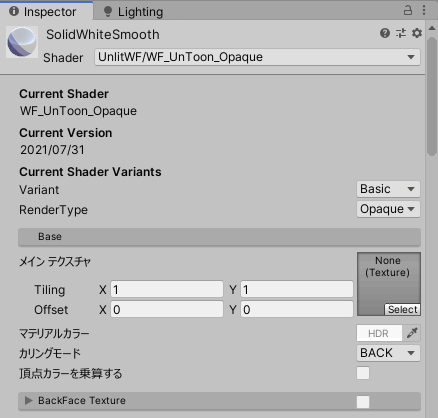Viewport: 438px width, 418px height.
Task: Click the カリングモード label
Action: [50, 353]
